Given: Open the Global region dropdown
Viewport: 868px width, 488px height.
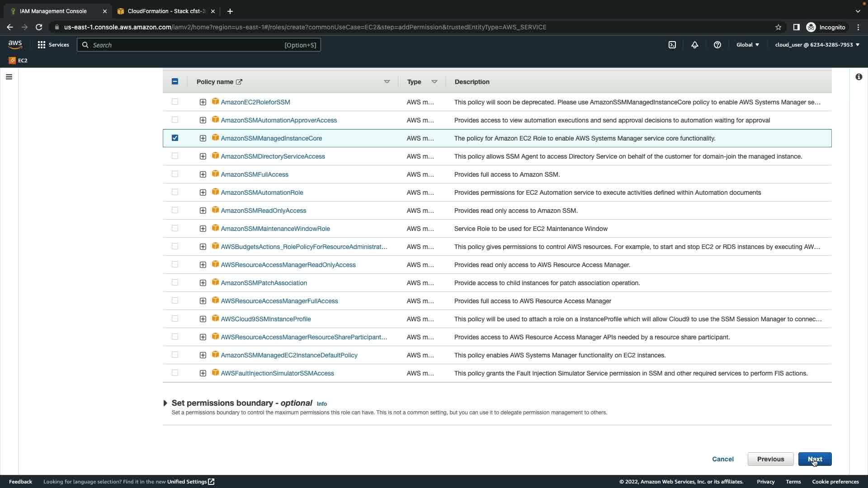Looking at the screenshot, I should tap(748, 45).
